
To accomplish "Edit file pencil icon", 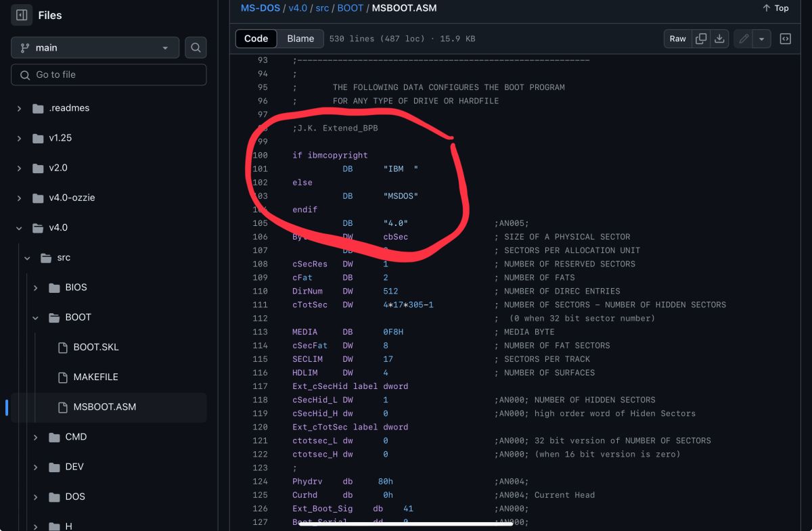I will coord(744,39).
